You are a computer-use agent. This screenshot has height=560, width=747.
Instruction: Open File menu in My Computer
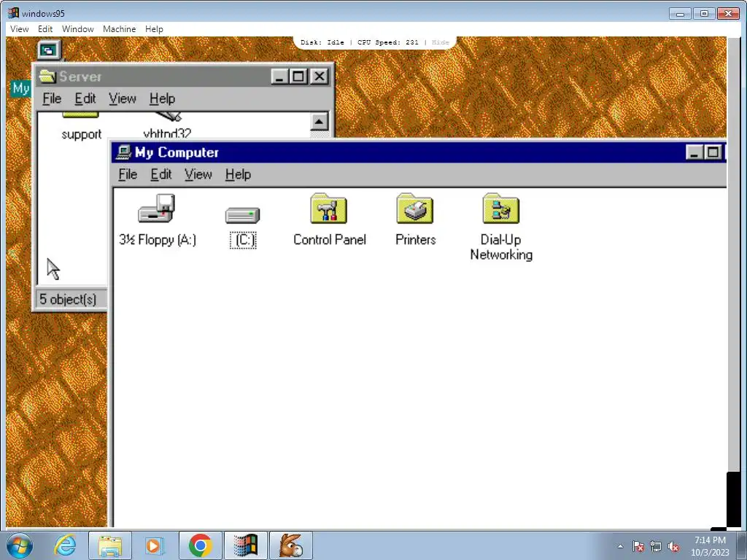128,174
